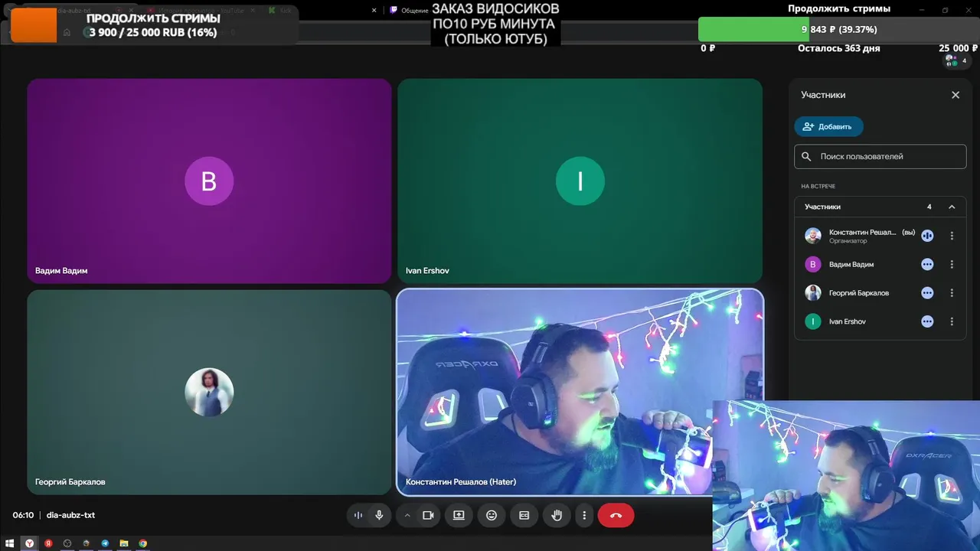Raise your hand in the meeting
This screenshot has width=980, height=551.
(557, 515)
